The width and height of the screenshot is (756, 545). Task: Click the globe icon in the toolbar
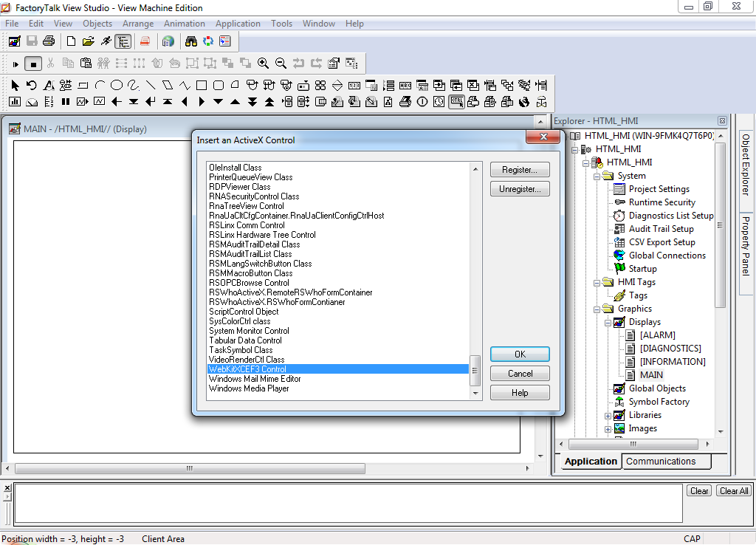point(168,41)
